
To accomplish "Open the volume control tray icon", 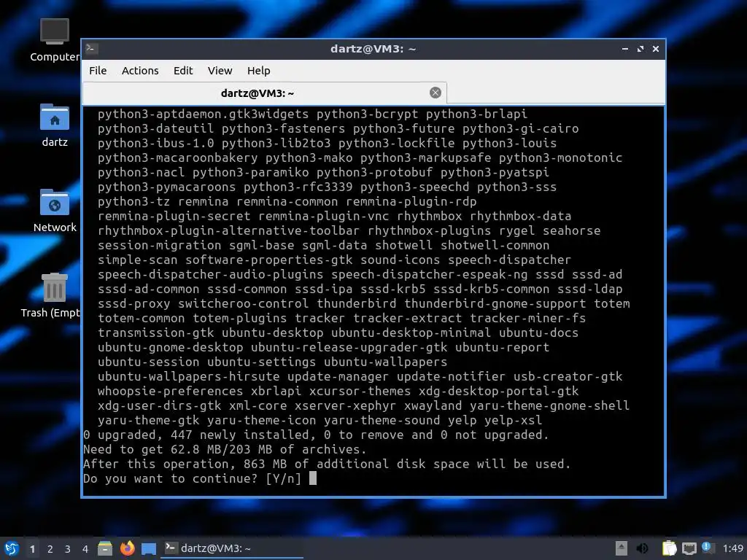I will click(642, 548).
